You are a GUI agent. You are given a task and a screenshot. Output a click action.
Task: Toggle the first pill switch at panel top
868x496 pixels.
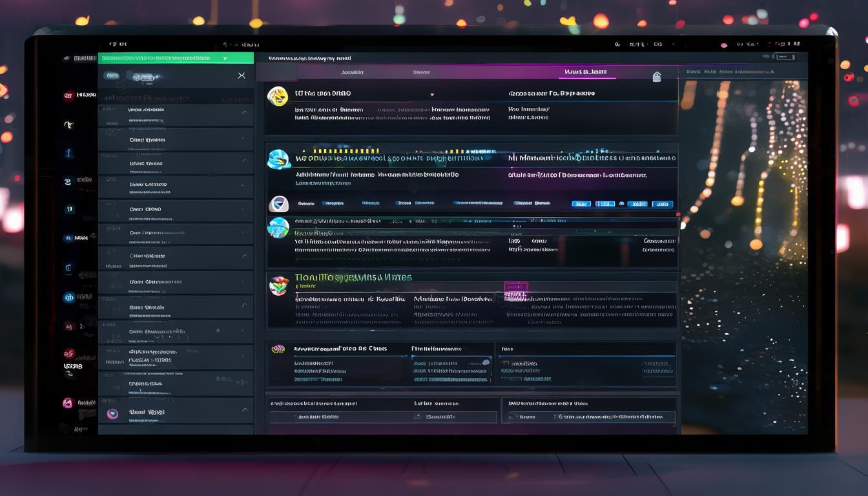(x=112, y=76)
